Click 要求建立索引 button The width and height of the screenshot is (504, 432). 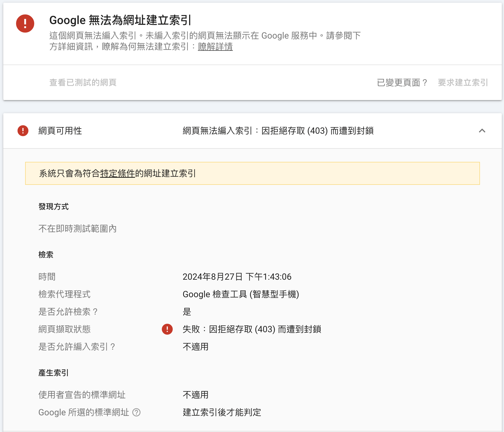pos(463,83)
